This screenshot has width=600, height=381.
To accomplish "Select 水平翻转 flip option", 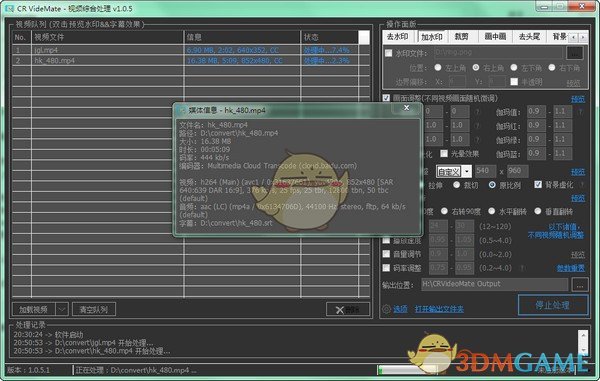I will (x=492, y=211).
